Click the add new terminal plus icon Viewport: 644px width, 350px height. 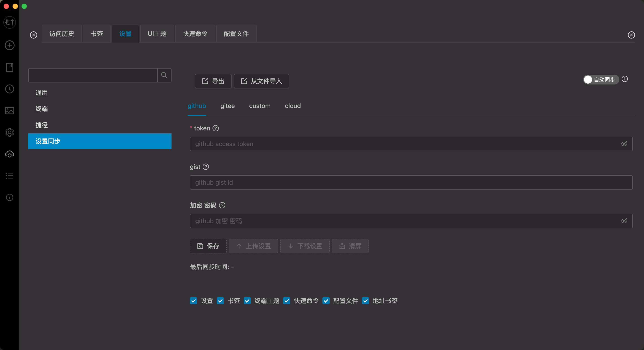9,45
